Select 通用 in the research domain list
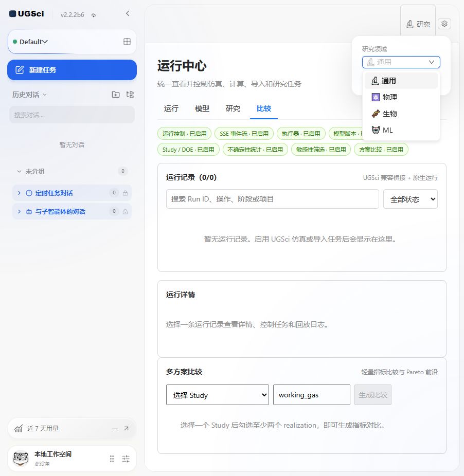464x476 pixels. 401,81
